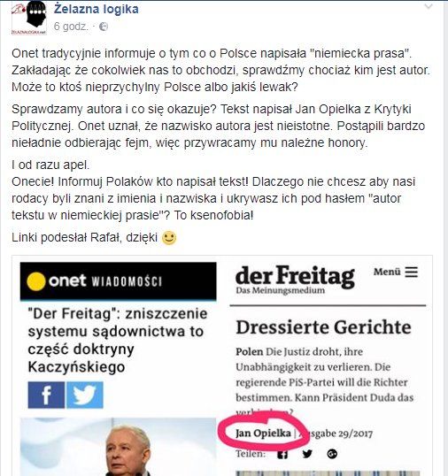Image resolution: width=448 pixels, height=476 pixels.
Task: Click the Onet Wiadomości logo banner
Action: (118, 281)
